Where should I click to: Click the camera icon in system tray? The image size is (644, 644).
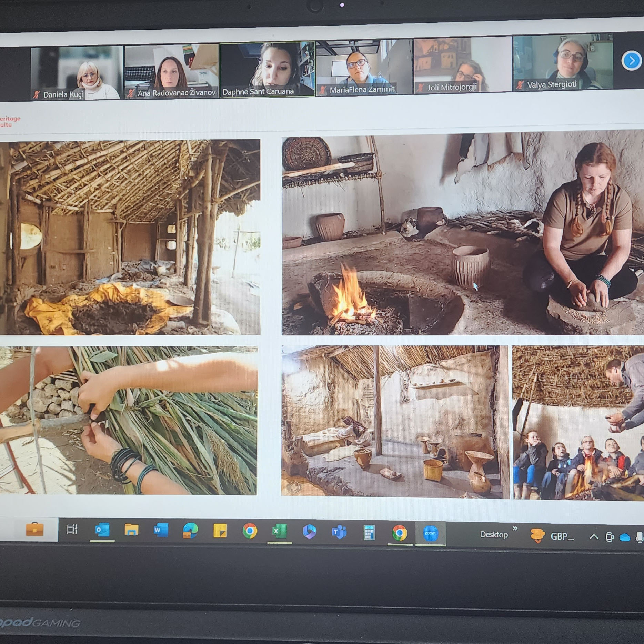[610, 537]
